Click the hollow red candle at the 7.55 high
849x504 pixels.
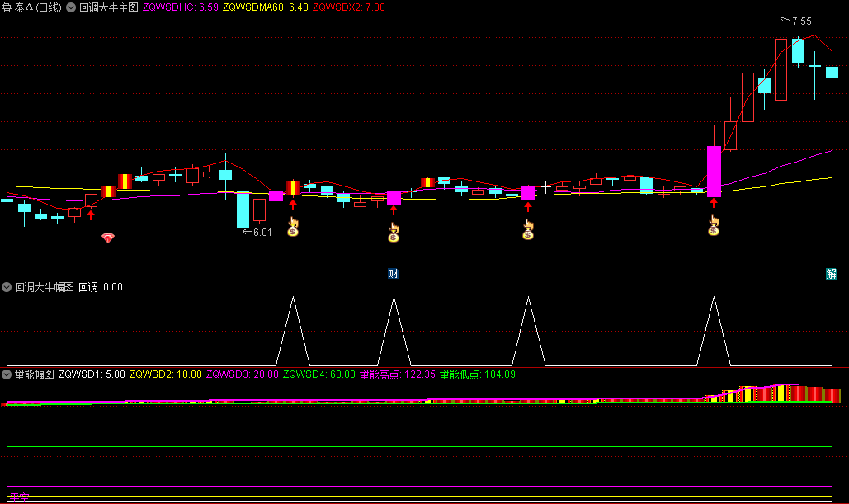pos(781,69)
